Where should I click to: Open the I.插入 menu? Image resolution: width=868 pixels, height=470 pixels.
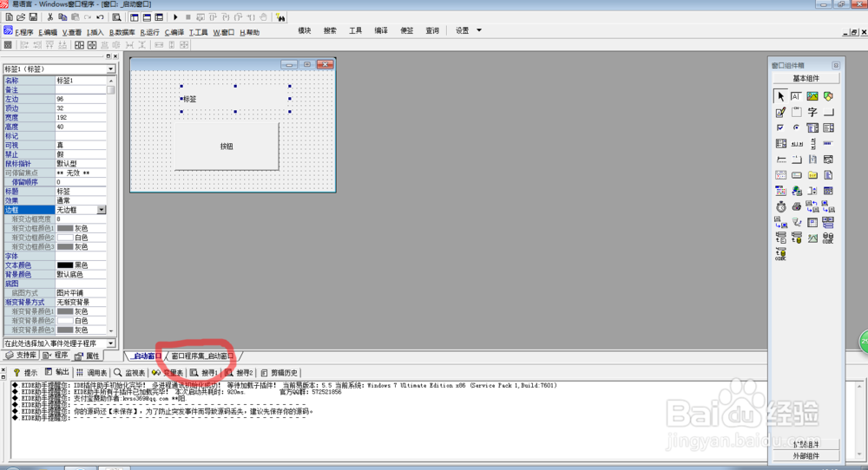click(95, 32)
